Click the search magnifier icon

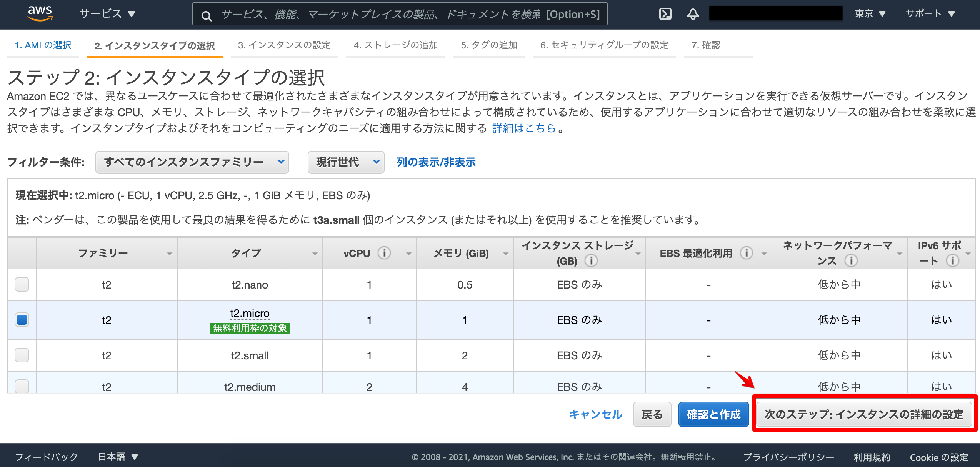(207, 16)
